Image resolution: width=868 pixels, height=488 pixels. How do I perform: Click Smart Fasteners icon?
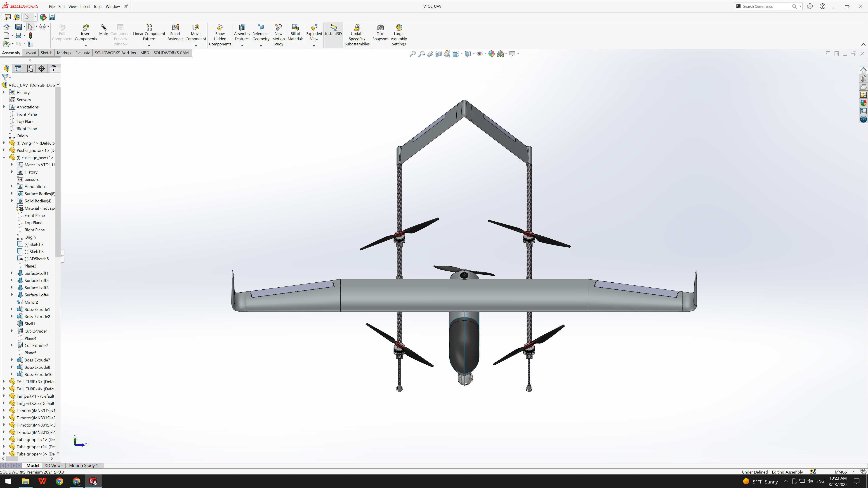(x=175, y=33)
